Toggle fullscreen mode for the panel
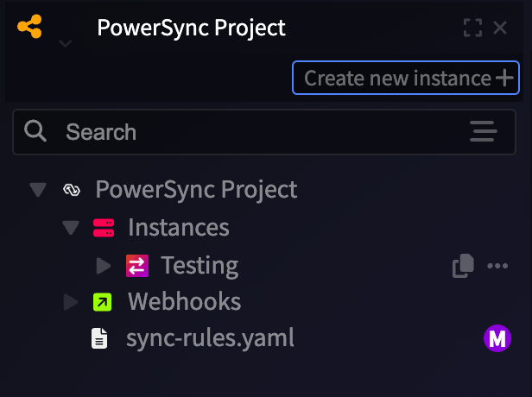 coord(472,28)
